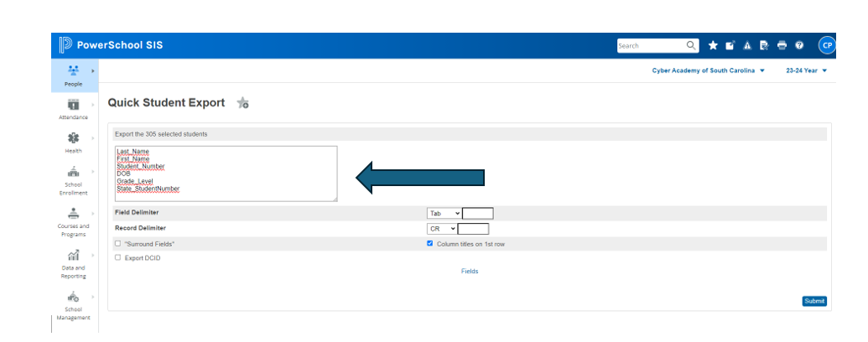Expand the People submenu arrow
This screenshot has height=342, width=868.
(93, 71)
